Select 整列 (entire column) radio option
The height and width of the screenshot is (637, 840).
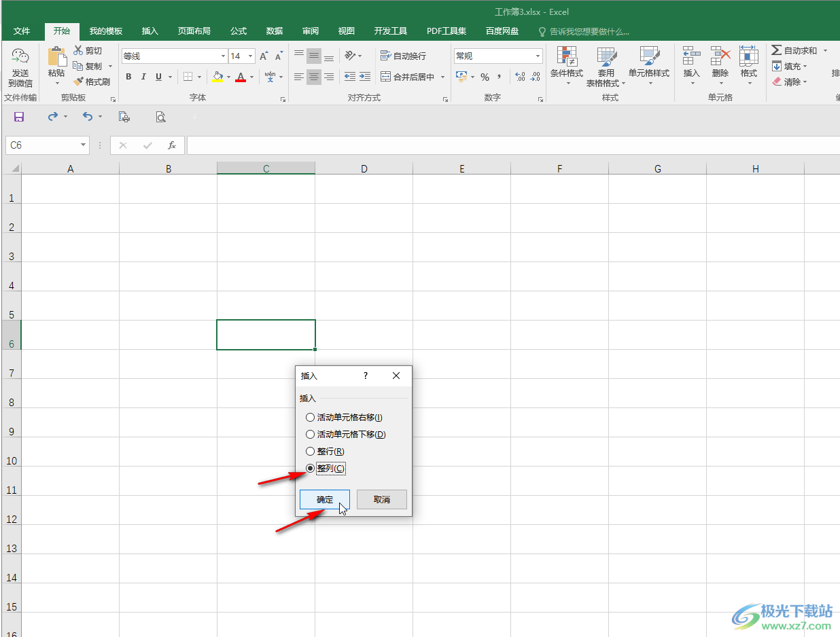click(326, 469)
